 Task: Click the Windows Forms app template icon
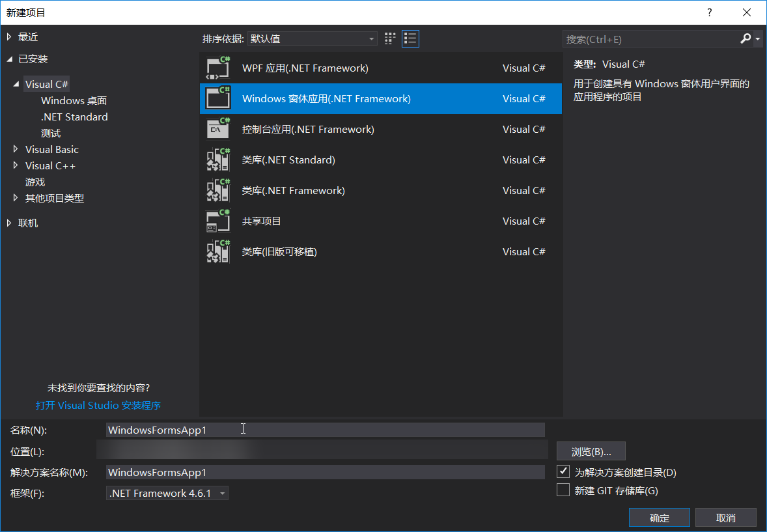(217, 98)
